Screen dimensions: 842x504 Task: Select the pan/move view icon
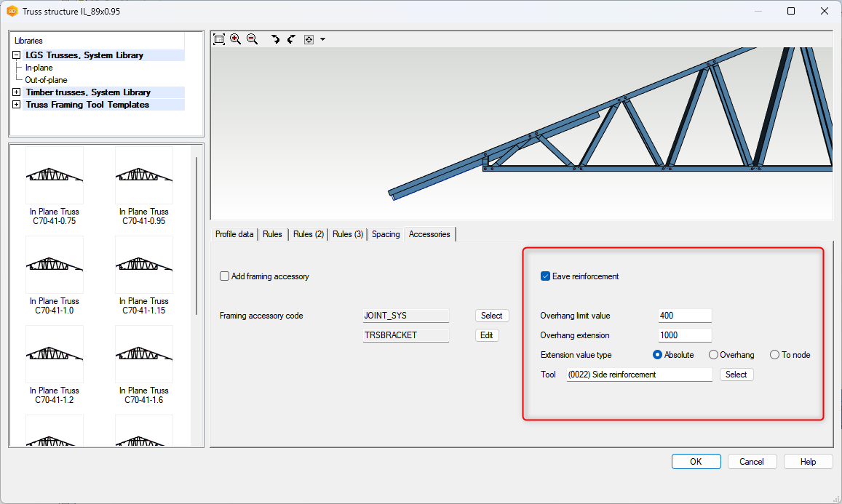[x=309, y=39]
